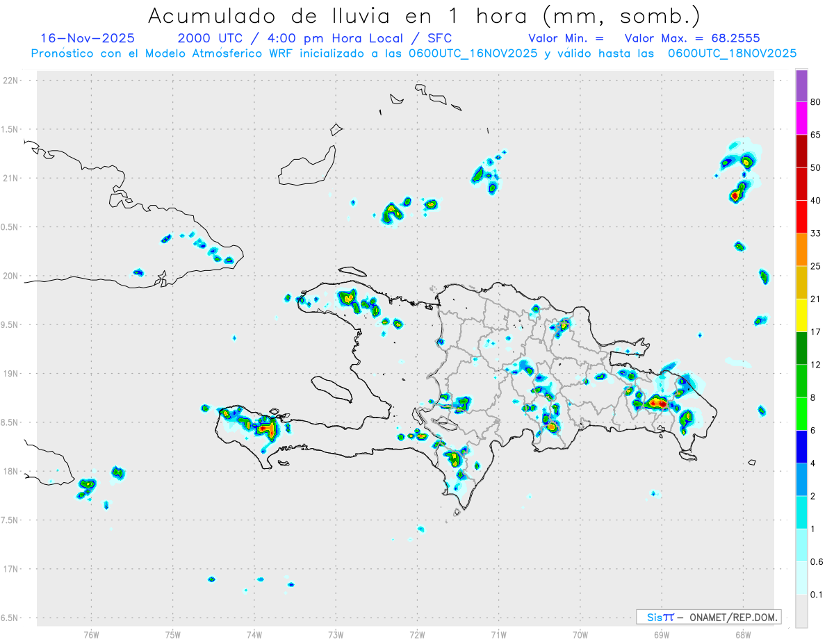This screenshot has height=644, width=834.
Task: Click the legend value '65'
Action: tap(816, 135)
